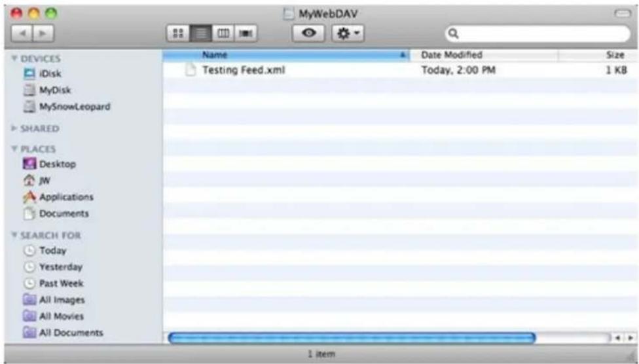Switch to icon view
This screenshot has width=639, height=364.
pos(178,33)
